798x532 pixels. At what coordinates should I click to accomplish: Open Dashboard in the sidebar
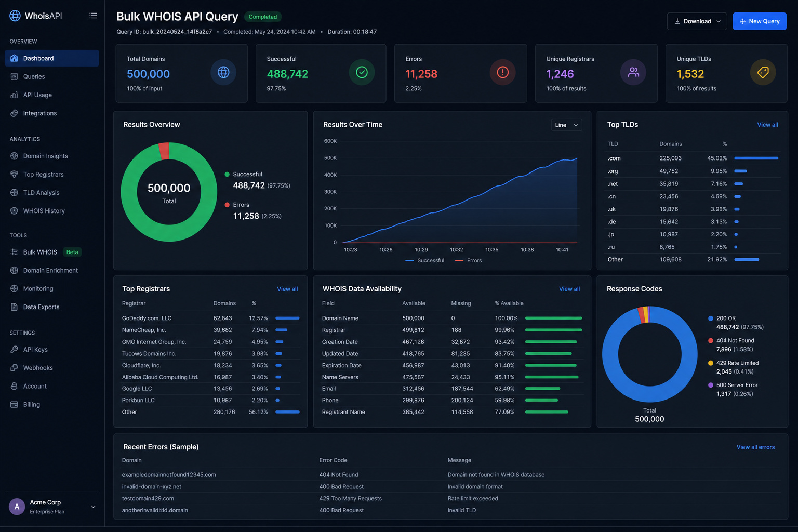52,58
